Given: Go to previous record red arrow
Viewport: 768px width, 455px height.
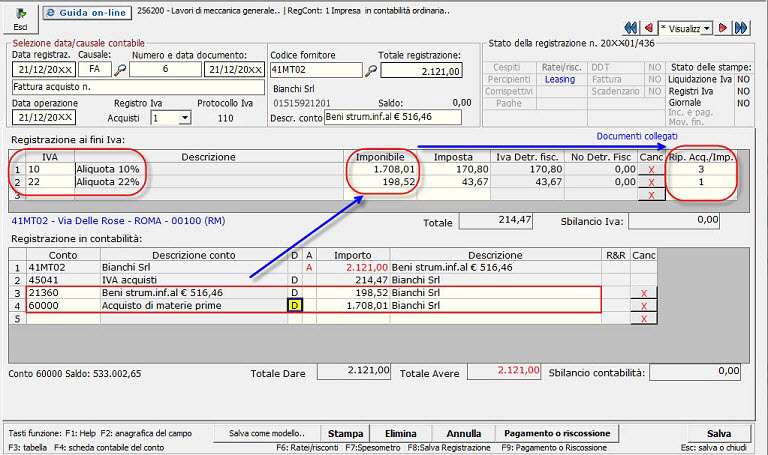Looking at the screenshot, I should tap(648, 28).
